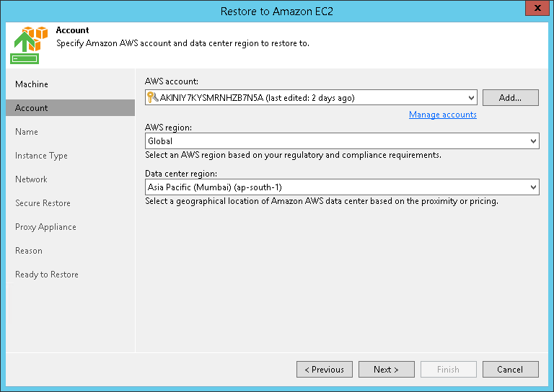Viewport: 554px width, 392px height.
Task: Select the Secure Restore step
Action: click(x=43, y=203)
